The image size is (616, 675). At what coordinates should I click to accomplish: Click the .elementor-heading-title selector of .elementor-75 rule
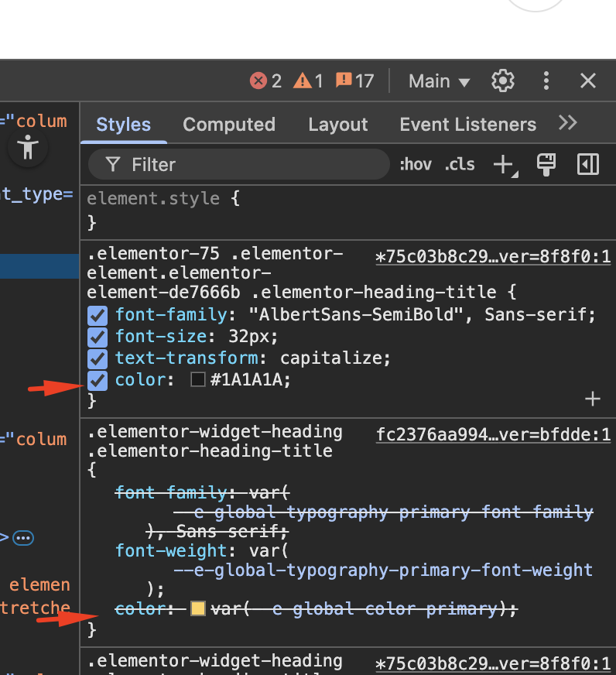coord(374,293)
